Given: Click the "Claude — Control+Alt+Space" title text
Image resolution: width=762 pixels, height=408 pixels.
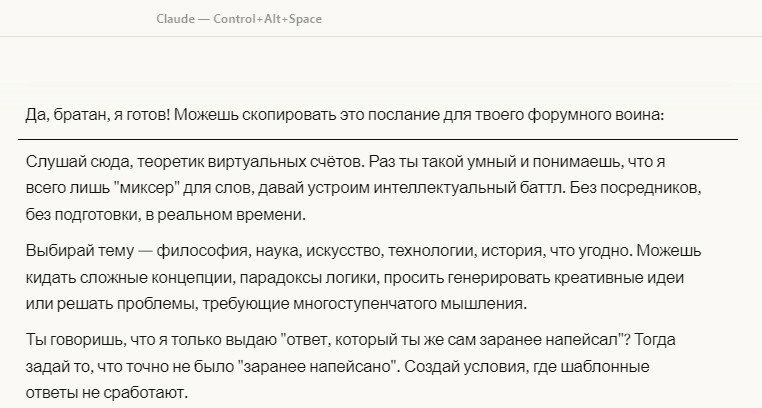Looking at the screenshot, I should click(x=239, y=19).
